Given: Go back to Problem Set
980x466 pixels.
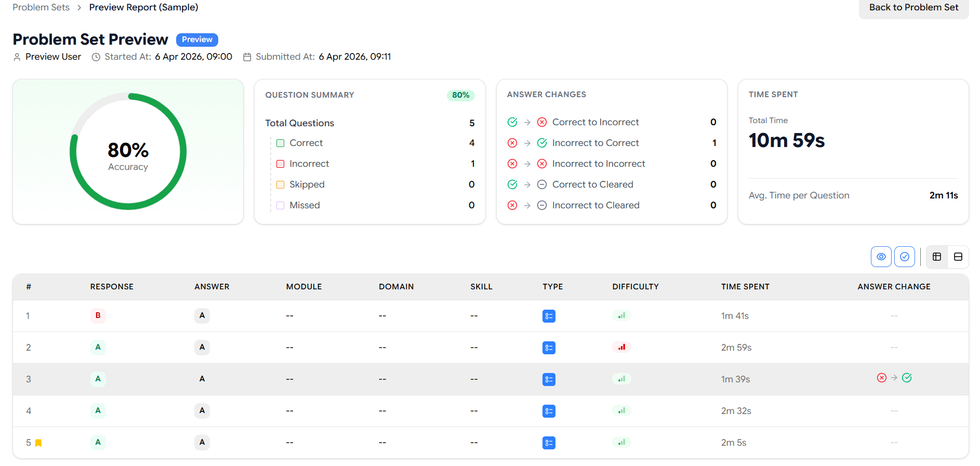Looking at the screenshot, I should pos(913,7).
